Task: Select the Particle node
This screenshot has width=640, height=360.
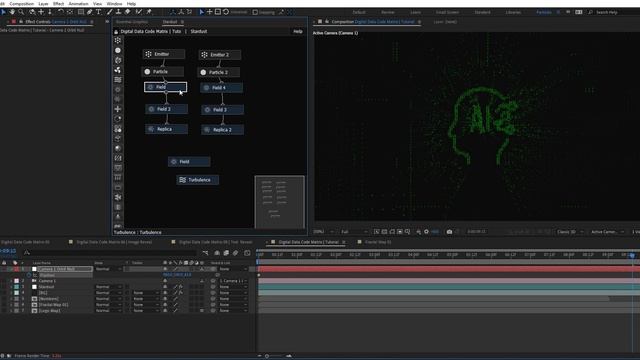Action: coord(162,71)
